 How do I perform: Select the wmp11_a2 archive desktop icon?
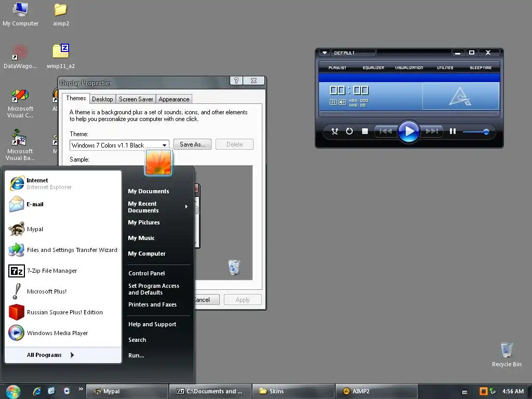pos(61,56)
